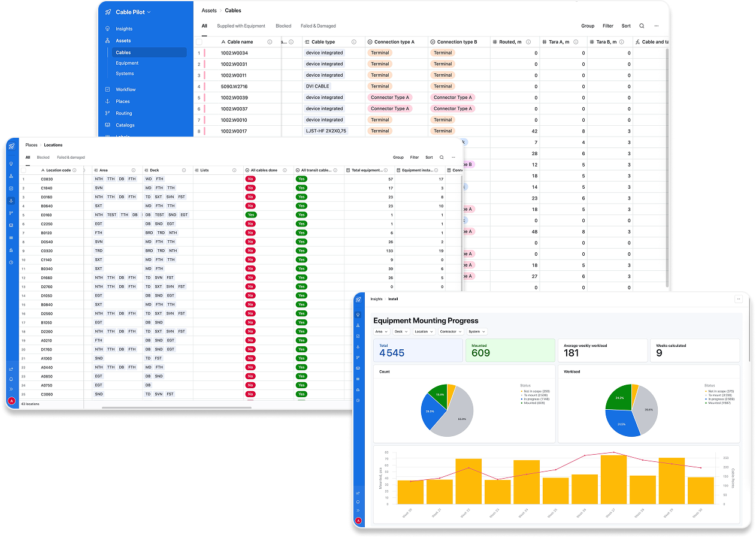Click the info icon beside Cable name column
The height and width of the screenshot is (538, 756).
[x=270, y=42]
